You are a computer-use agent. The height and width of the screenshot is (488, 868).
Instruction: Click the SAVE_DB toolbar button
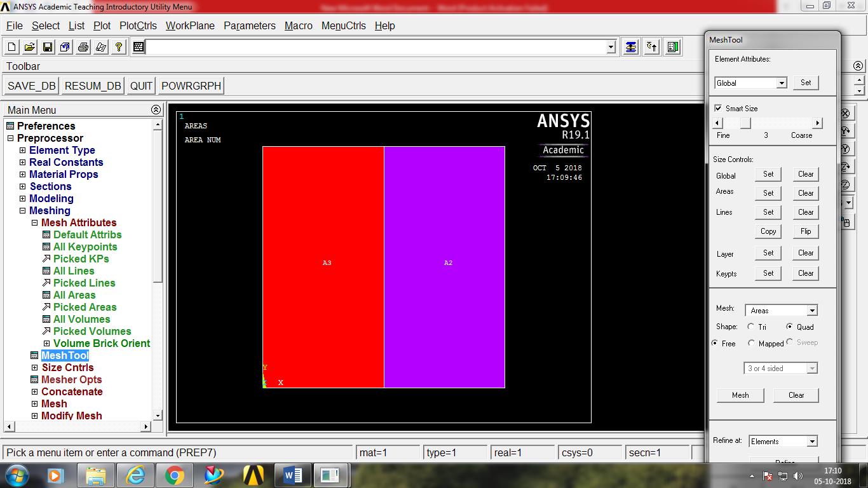click(x=32, y=86)
